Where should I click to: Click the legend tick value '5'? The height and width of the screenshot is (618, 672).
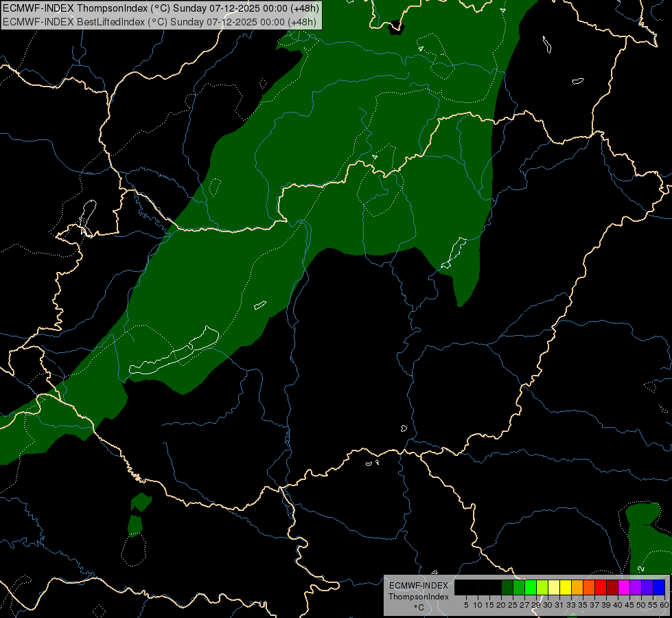pos(466,605)
